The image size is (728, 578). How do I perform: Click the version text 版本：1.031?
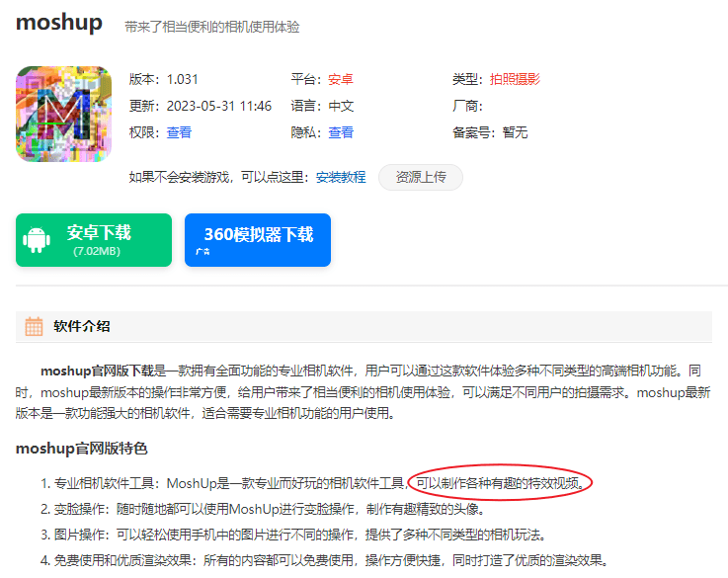[163, 79]
